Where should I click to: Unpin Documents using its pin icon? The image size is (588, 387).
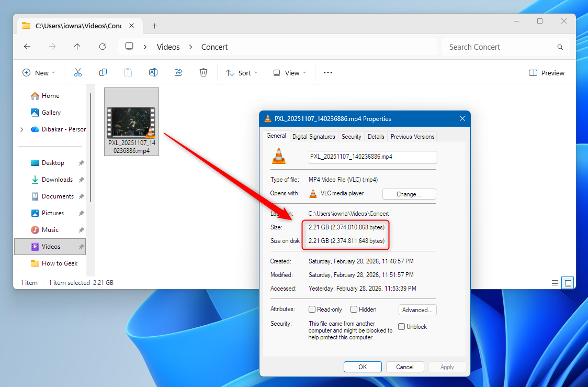[x=82, y=196]
